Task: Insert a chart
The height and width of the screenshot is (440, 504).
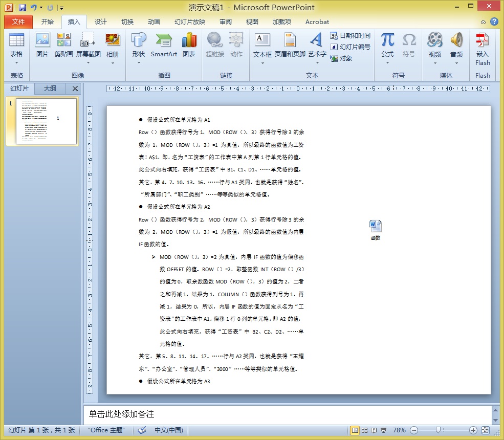Action: coord(189,47)
